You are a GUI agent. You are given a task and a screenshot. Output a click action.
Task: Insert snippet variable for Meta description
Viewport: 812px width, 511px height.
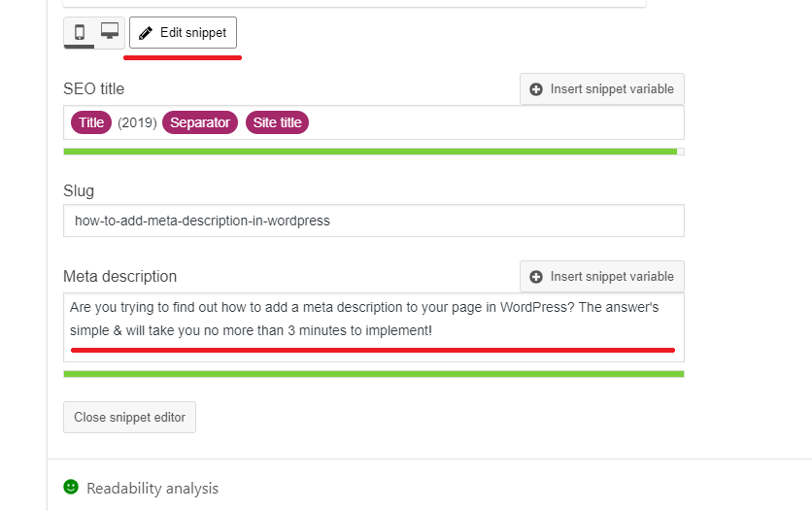click(x=602, y=277)
